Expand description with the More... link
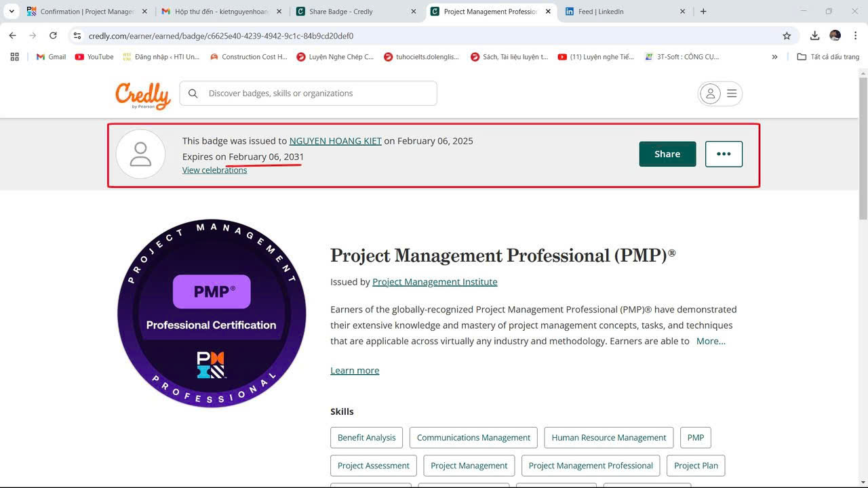 pos(711,341)
